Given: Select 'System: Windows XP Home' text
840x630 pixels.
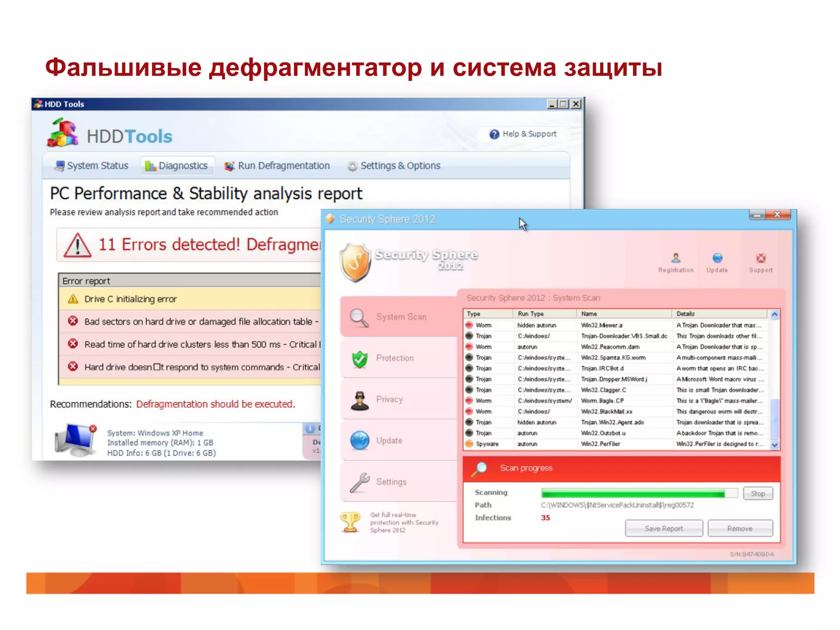Looking at the screenshot, I should (x=155, y=433).
